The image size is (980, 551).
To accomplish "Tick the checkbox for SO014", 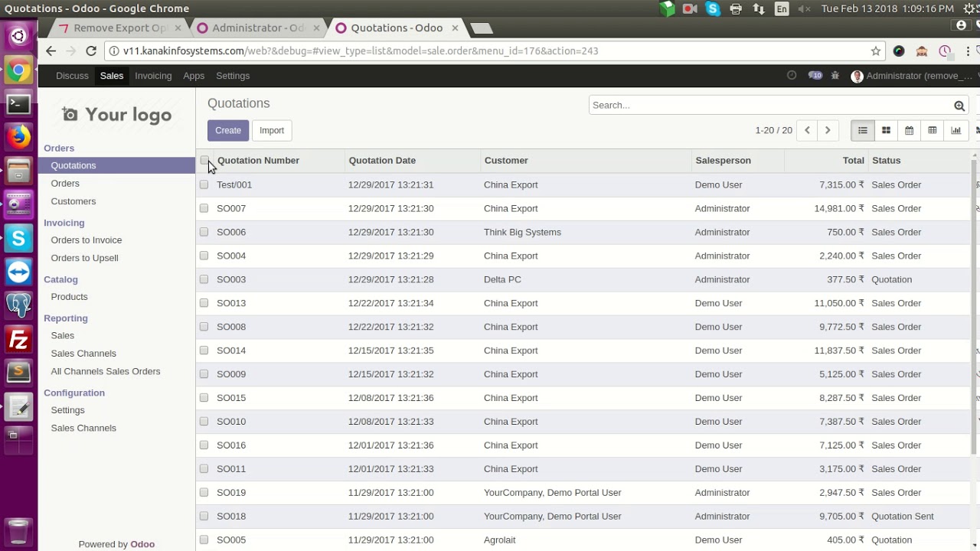I will [204, 350].
